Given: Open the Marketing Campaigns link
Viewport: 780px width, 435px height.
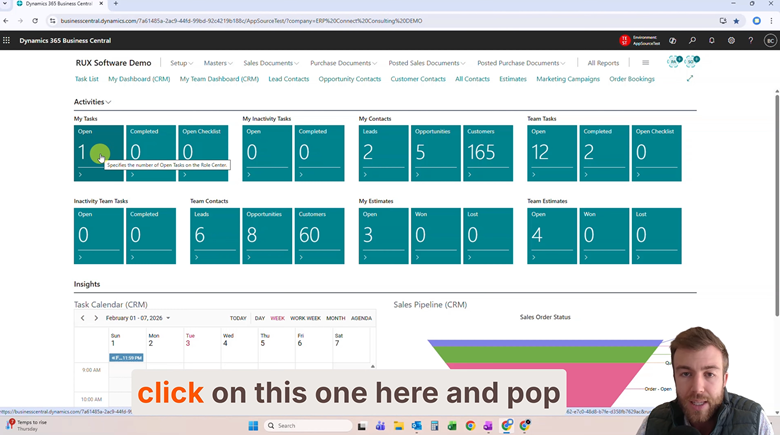Looking at the screenshot, I should [568, 79].
